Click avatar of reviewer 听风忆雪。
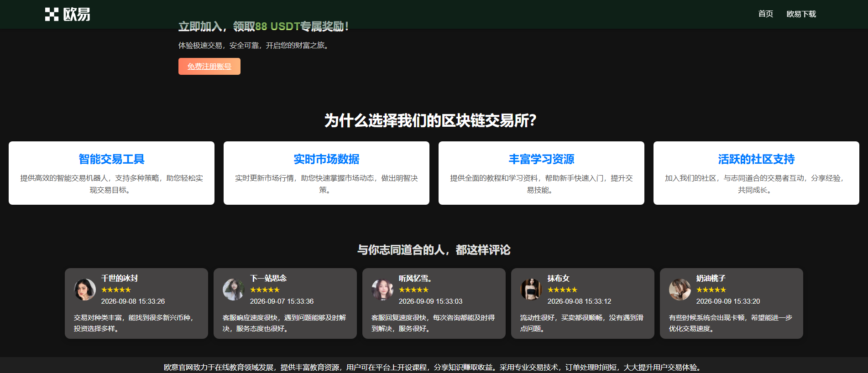This screenshot has width=868, height=373. [382, 290]
